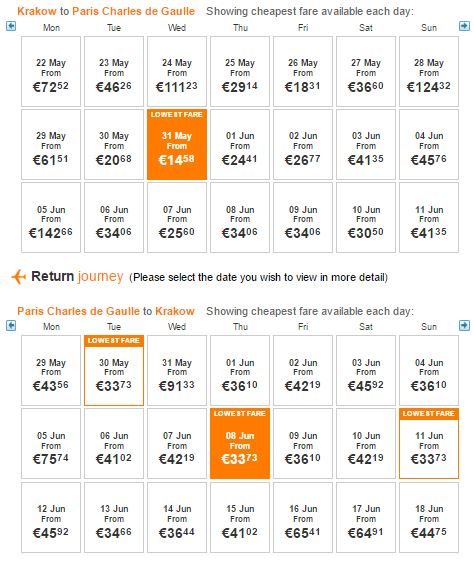
Task: Select highlighted 08 Jun return fare €33.73
Action: click(240, 444)
